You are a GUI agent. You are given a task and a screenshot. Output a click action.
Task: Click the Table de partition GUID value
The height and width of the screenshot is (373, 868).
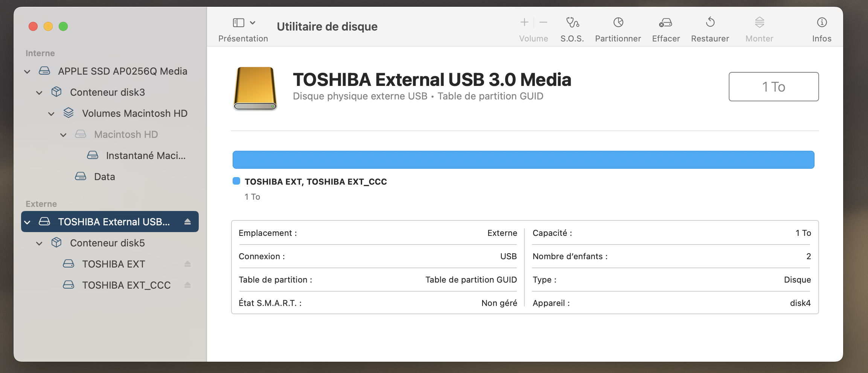coord(471,280)
